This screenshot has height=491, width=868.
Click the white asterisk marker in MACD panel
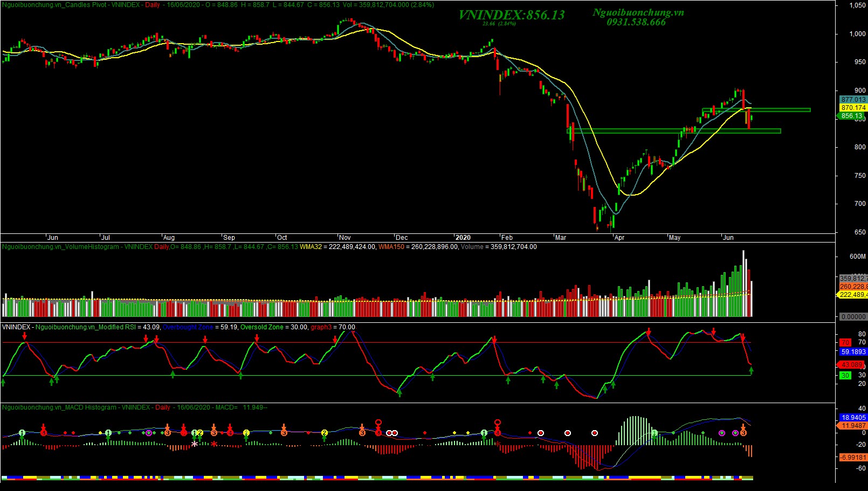pos(195,444)
